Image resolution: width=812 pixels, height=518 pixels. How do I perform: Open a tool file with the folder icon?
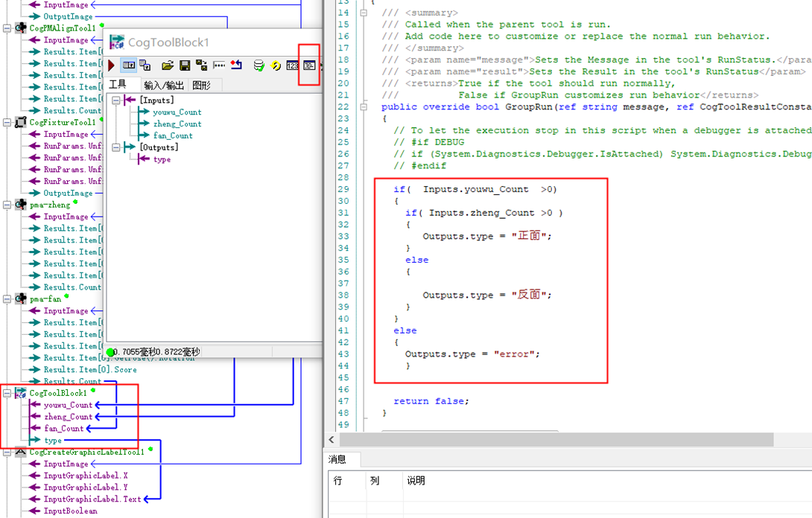[x=168, y=65]
